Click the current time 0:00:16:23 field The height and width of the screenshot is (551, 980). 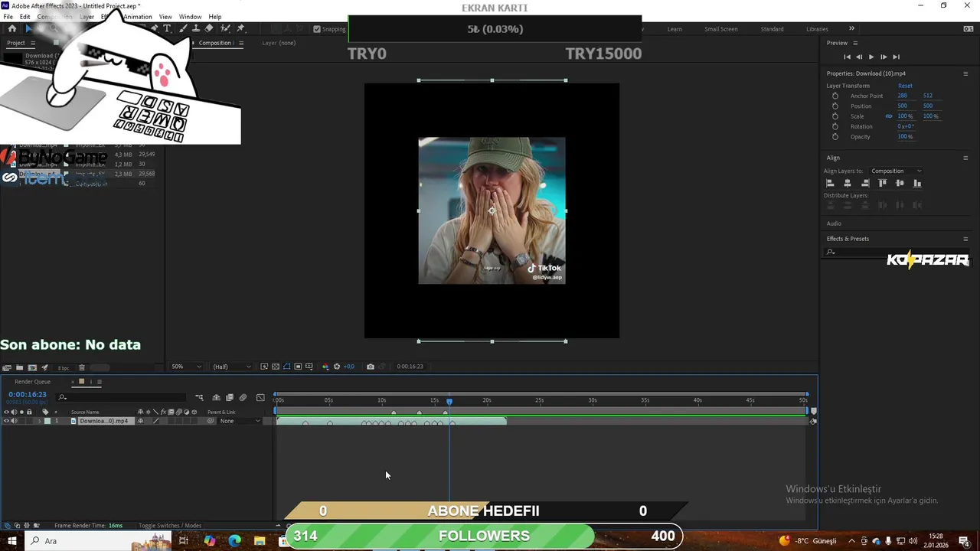28,394
